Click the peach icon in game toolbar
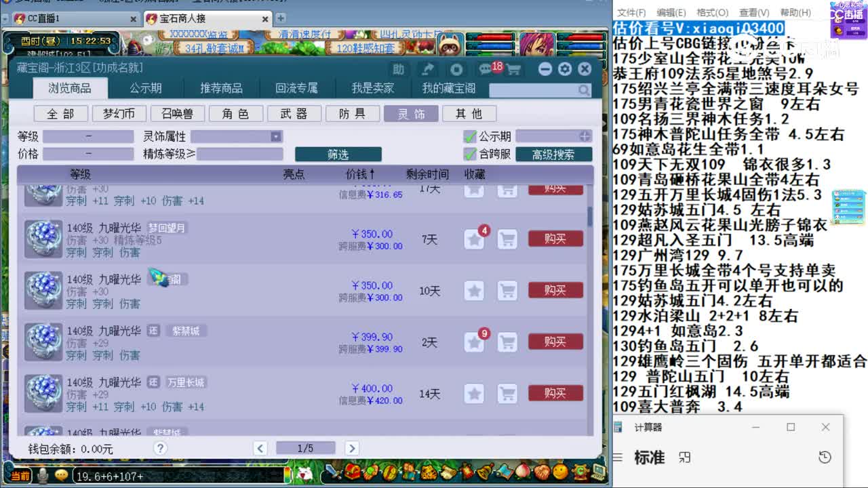This screenshot has height=488, width=868. (522, 472)
